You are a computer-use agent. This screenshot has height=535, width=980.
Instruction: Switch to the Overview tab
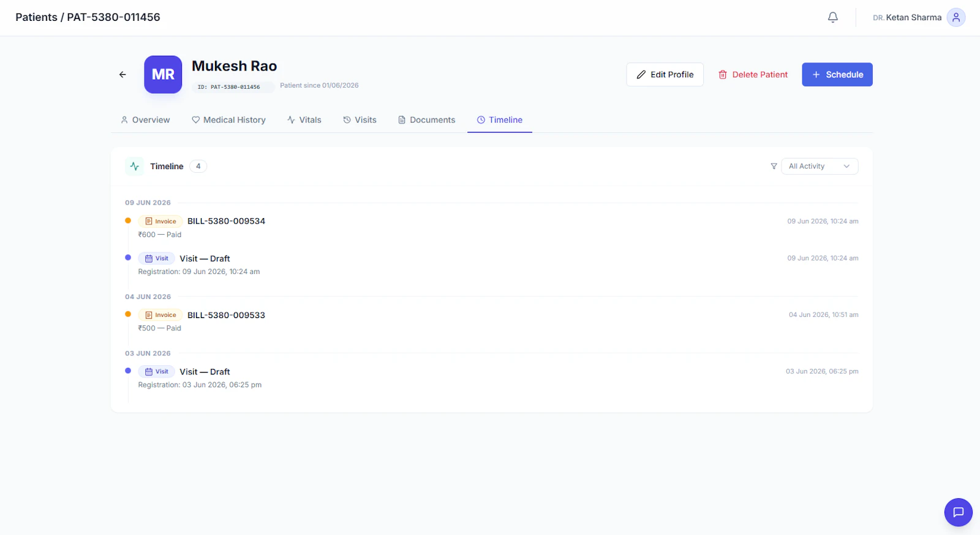tap(145, 120)
